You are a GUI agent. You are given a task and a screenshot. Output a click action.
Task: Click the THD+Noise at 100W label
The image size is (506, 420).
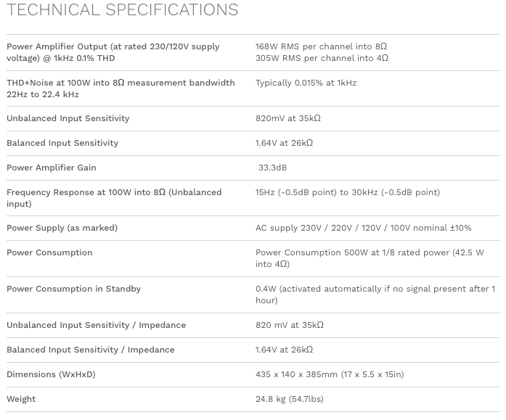121,88
